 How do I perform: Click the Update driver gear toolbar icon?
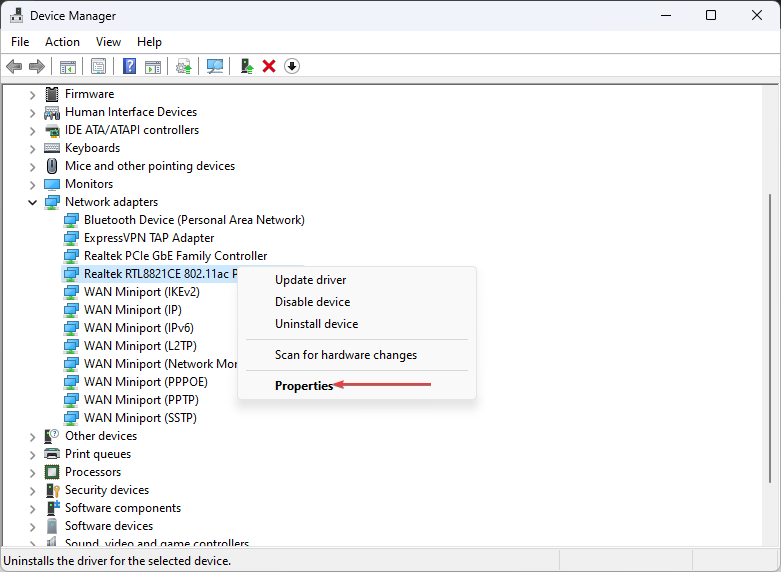[x=183, y=66]
